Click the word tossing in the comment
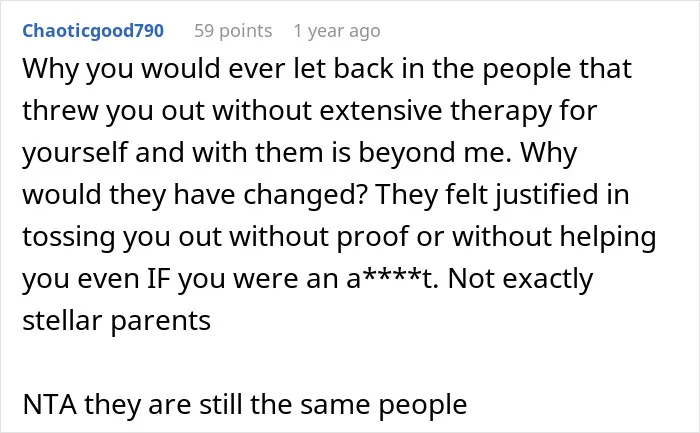 point(69,237)
